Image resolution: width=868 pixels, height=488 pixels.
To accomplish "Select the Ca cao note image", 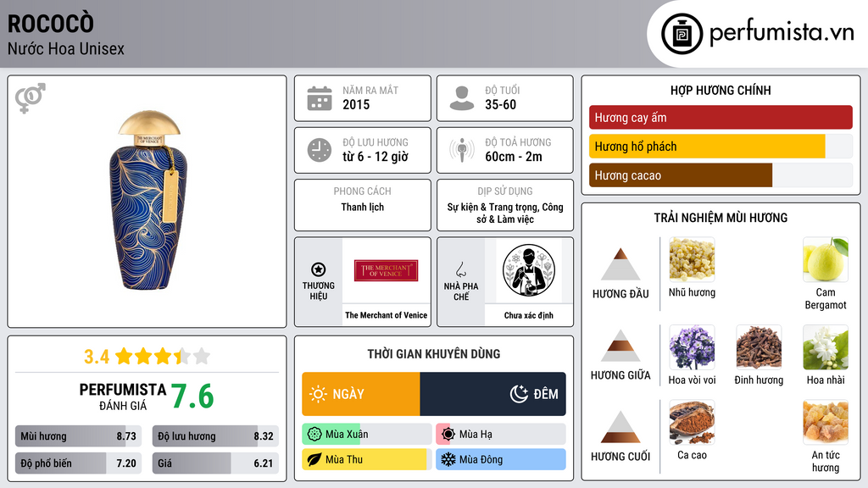I will point(692,422).
